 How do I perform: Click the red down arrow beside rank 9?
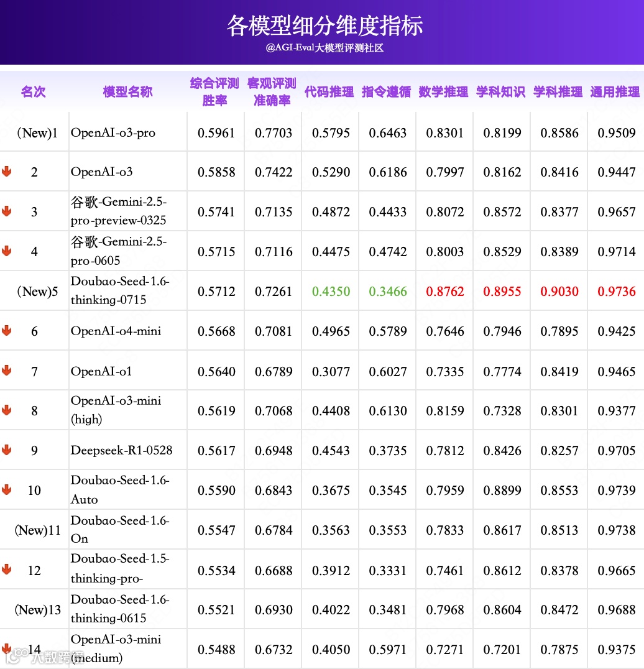pyautogui.click(x=6, y=450)
